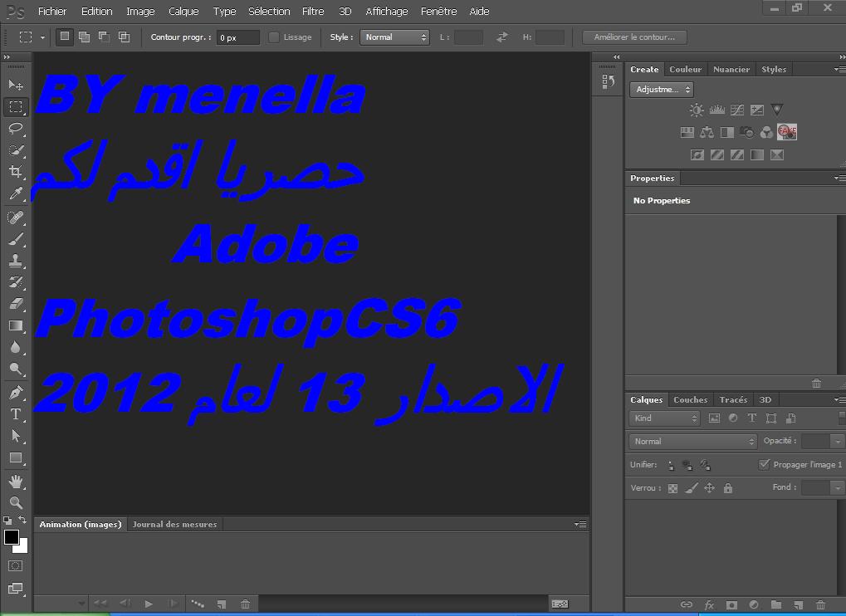Image resolution: width=846 pixels, height=616 pixels.
Task: Switch to the Couleur tab
Action: point(685,69)
